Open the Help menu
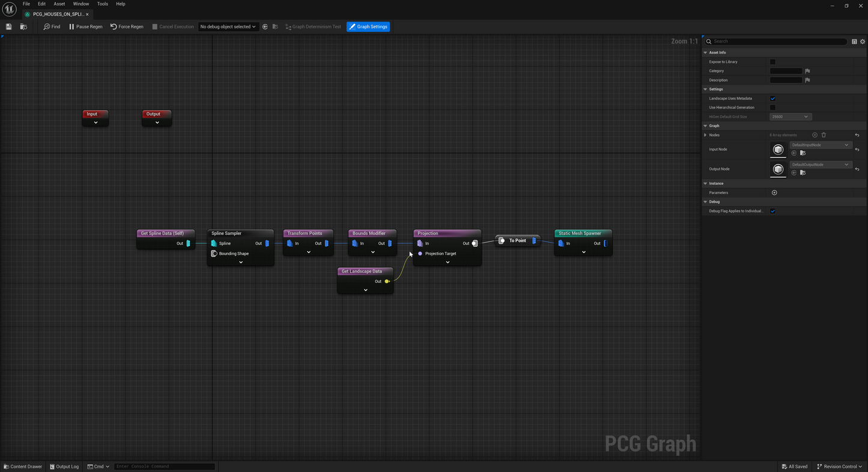Viewport: 868px width, 472px height. click(120, 4)
